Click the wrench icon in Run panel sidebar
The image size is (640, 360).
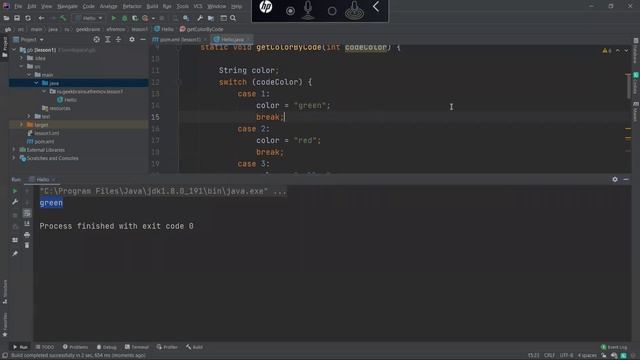tap(15, 202)
